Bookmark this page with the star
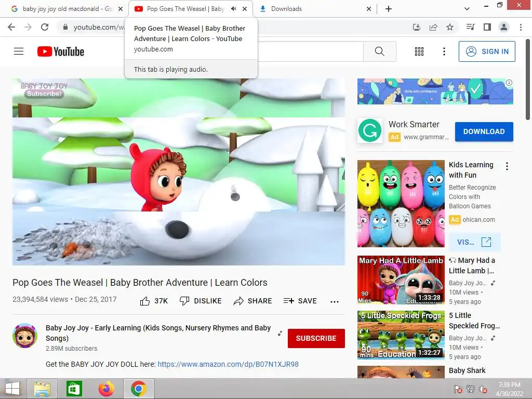Viewport: 532px width, 399px height. coord(450,27)
